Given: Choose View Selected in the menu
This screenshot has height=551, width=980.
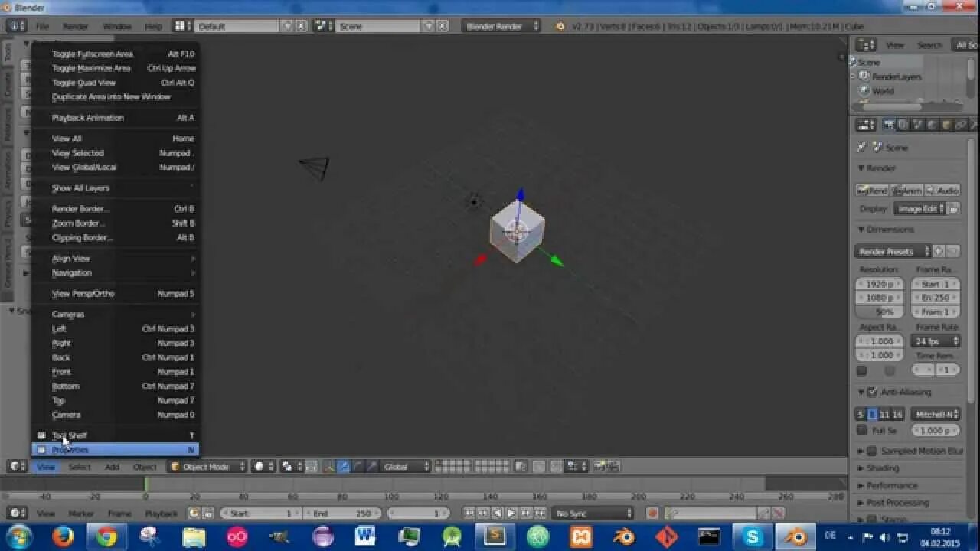Looking at the screenshot, I should 116,153.
